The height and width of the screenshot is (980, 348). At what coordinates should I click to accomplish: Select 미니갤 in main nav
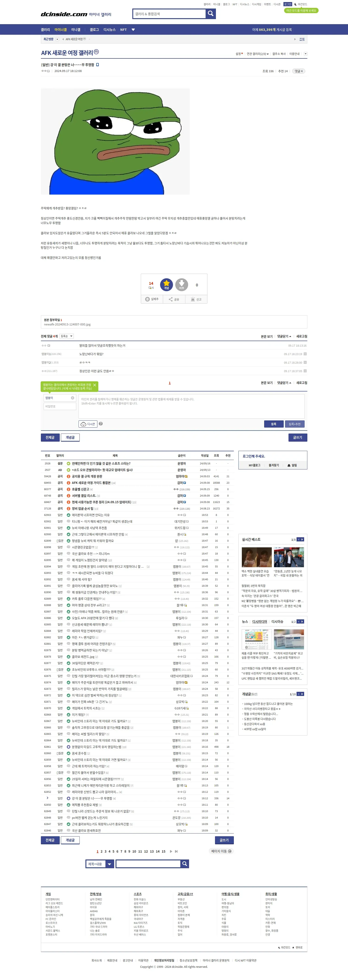point(76,30)
